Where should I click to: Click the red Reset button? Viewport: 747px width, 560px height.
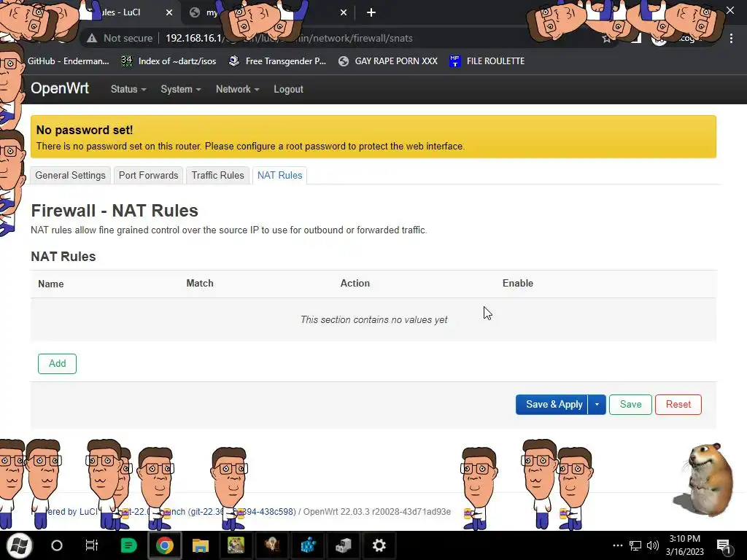click(x=678, y=404)
